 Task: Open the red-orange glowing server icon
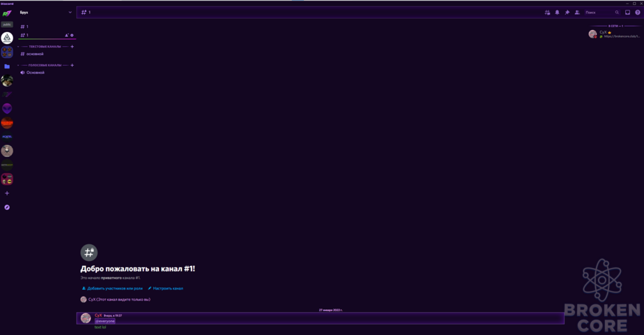pyautogui.click(x=7, y=123)
